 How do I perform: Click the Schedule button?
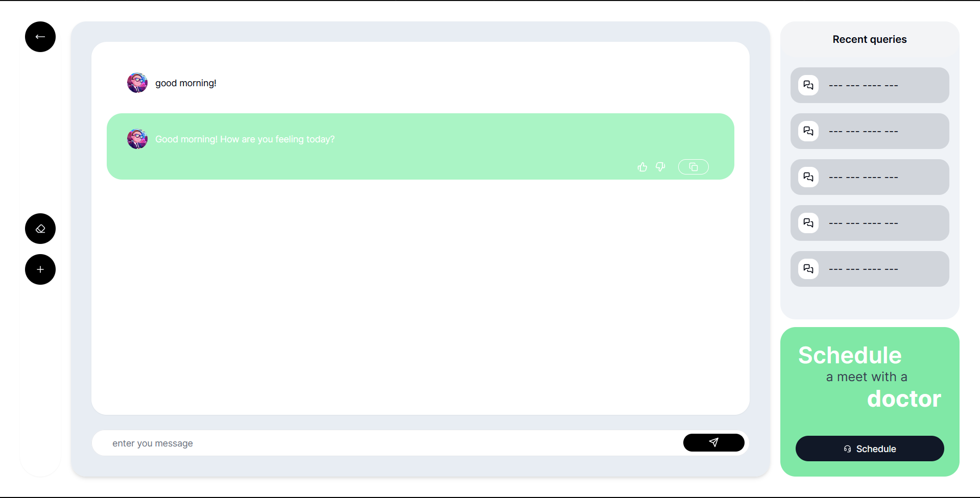(870, 449)
